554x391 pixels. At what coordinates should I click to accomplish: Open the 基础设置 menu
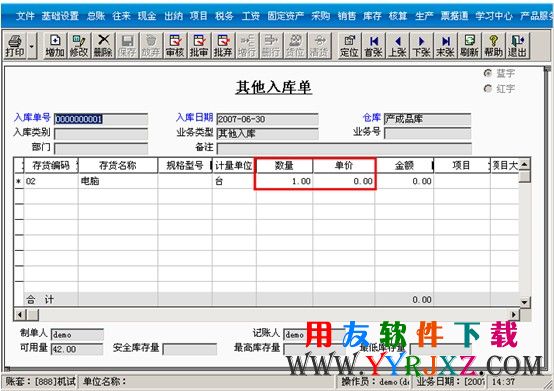(60, 16)
